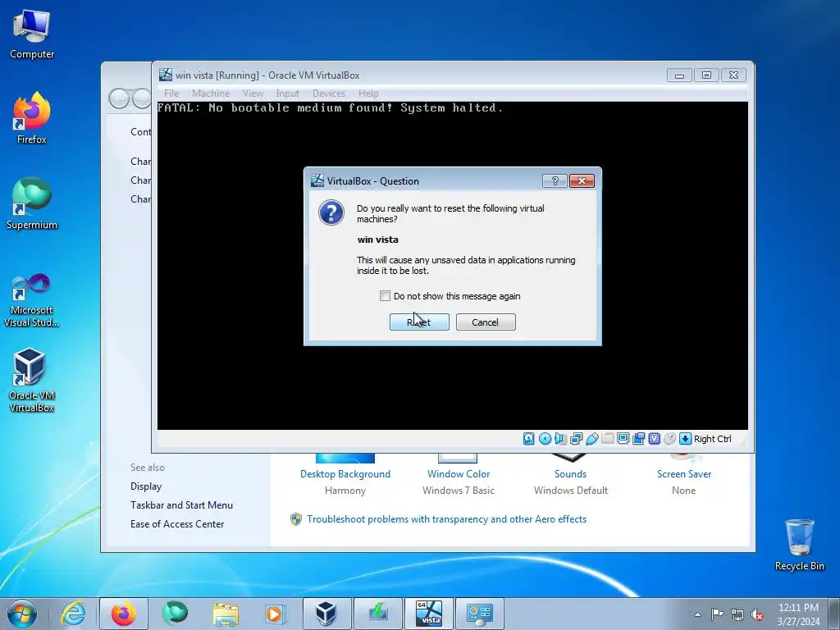Click the 'win vista' machine name in dialog

[x=377, y=240]
